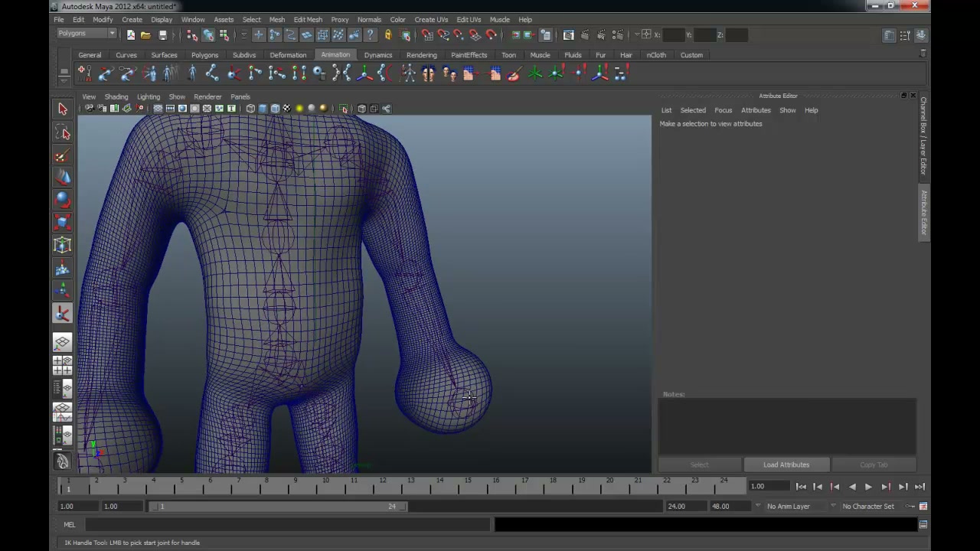
Task: Play the animation forward
Action: coord(868,487)
